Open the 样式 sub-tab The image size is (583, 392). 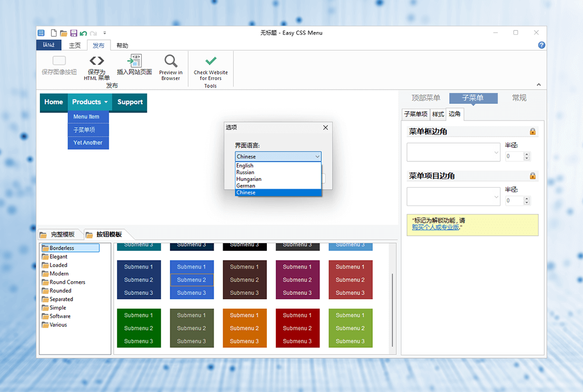[x=438, y=114]
